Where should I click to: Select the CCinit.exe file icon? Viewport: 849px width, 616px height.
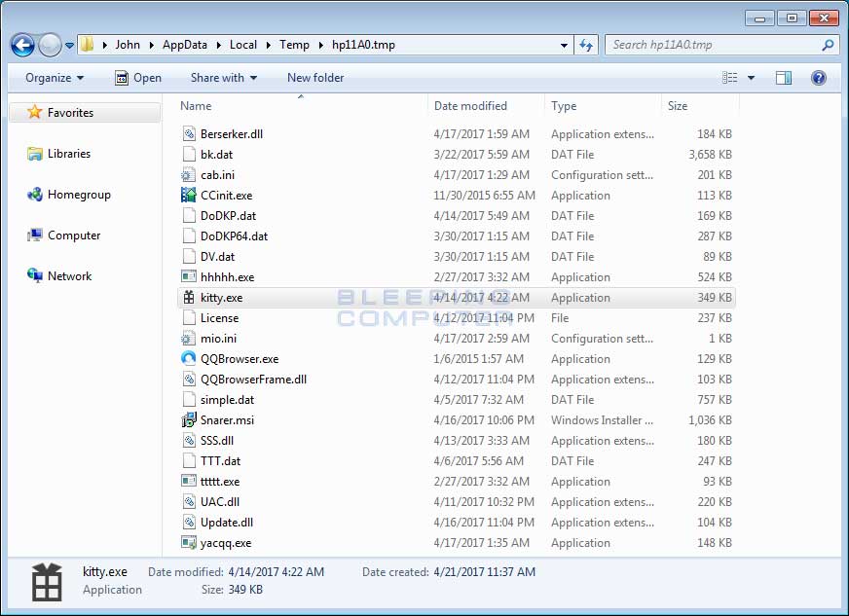pos(189,195)
